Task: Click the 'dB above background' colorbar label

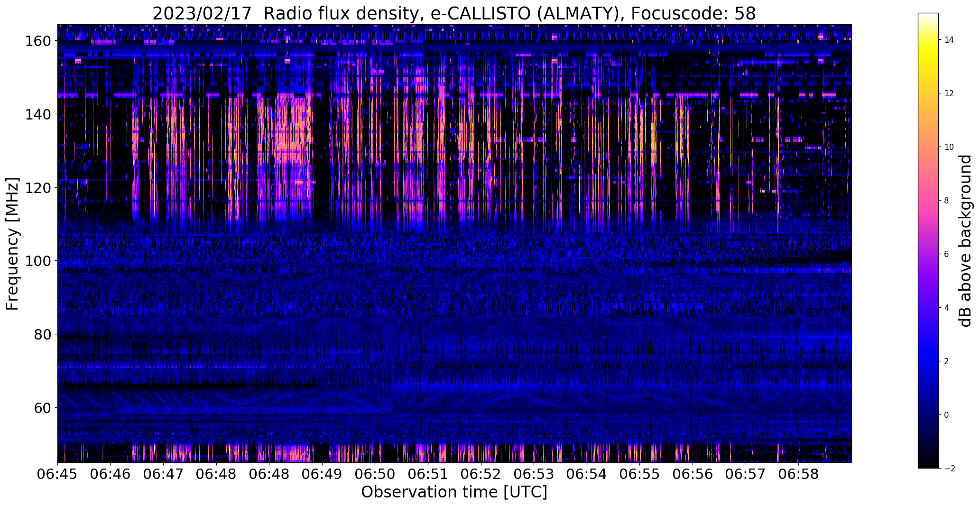Action: click(x=965, y=241)
